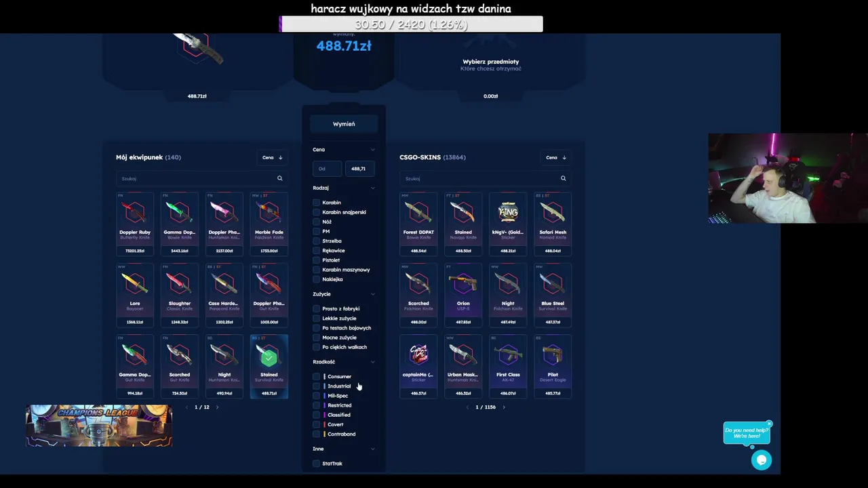Go to previous page of Mój ekwipunek
Image resolution: width=868 pixels, height=488 pixels.
(x=187, y=407)
